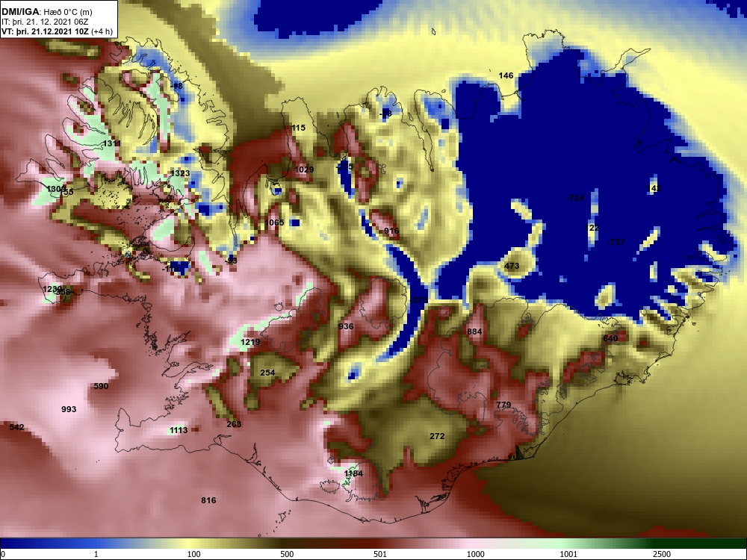The height and width of the screenshot is (560, 747).
Task: Select the 936 height label
Action: coord(346,326)
